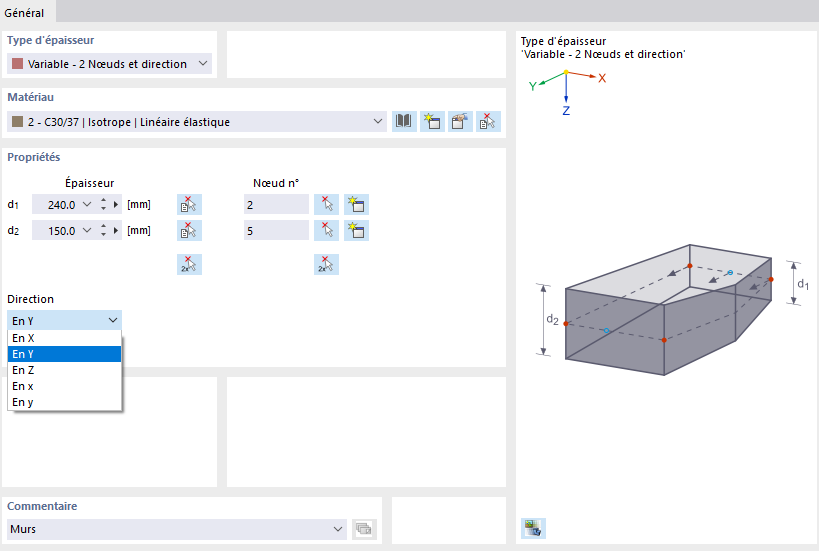Pick material from model with cursor icon
The width and height of the screenshot is (819, 551).
pyautogui.click(x=488, y=122)
